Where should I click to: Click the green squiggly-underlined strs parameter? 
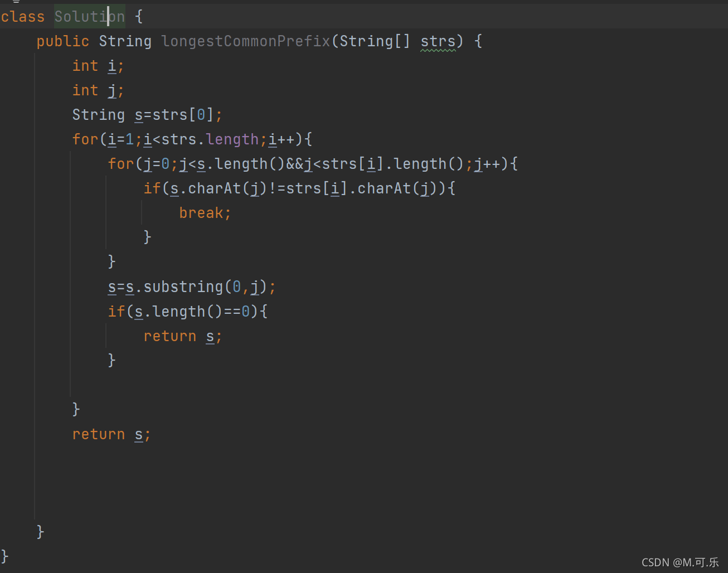[439, 41]
